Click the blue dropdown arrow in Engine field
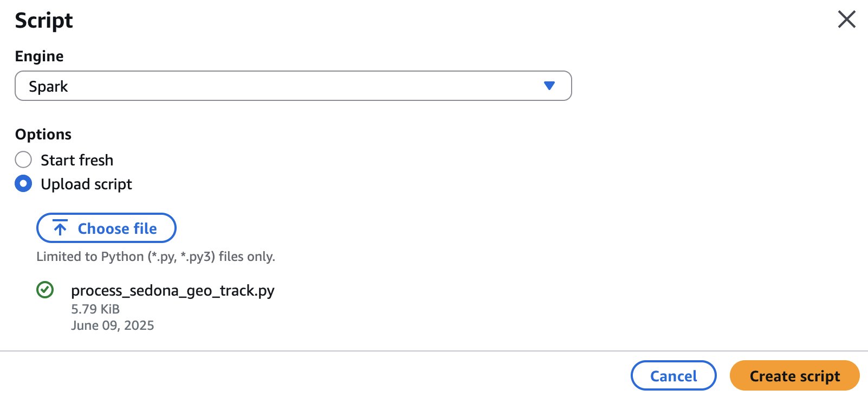 pyautogui.click(x=549, y=85)
